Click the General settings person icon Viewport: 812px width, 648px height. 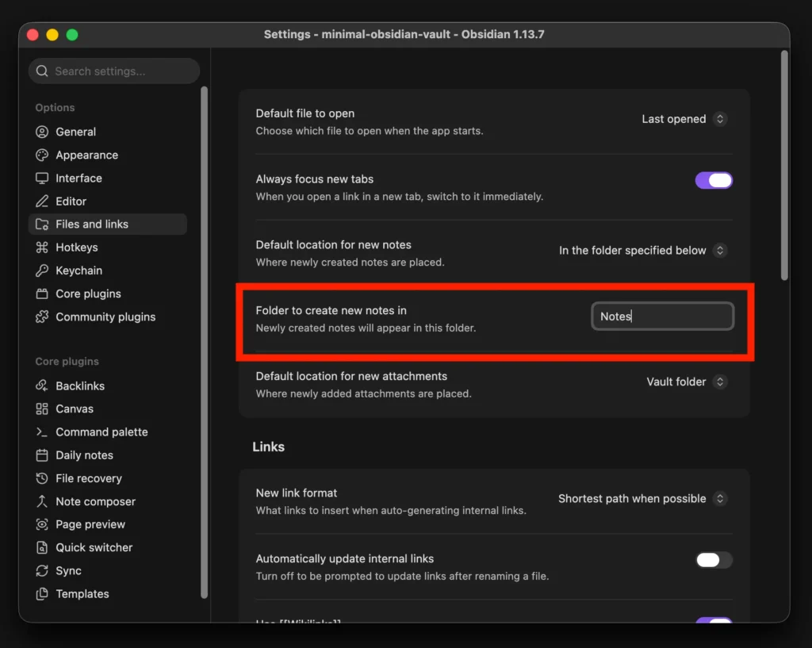tap(42, 132)
